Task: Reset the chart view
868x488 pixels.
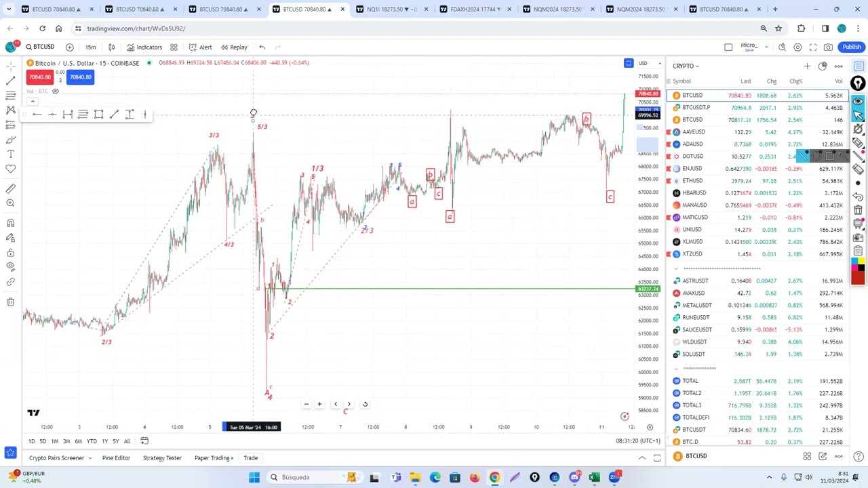Action: tap(365, 404)
